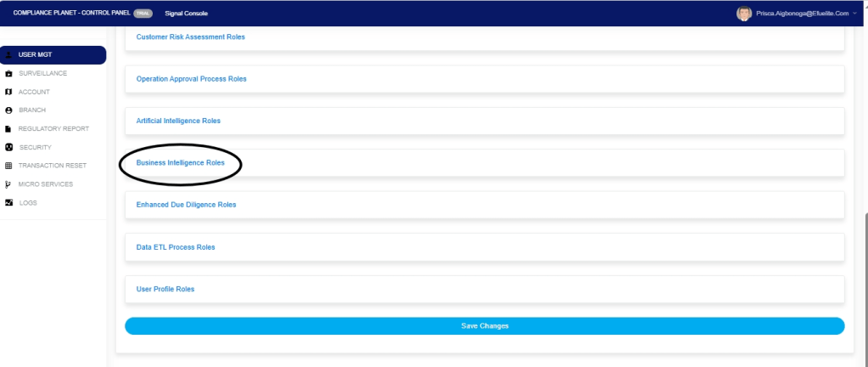
Task: Click the Branch icon in sidebar
Action: click(x=8, y=110)
